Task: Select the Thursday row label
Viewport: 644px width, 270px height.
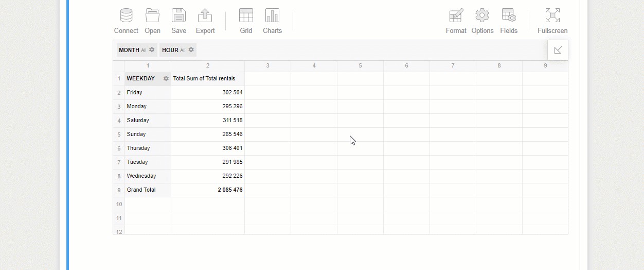Action: [148, 148]
